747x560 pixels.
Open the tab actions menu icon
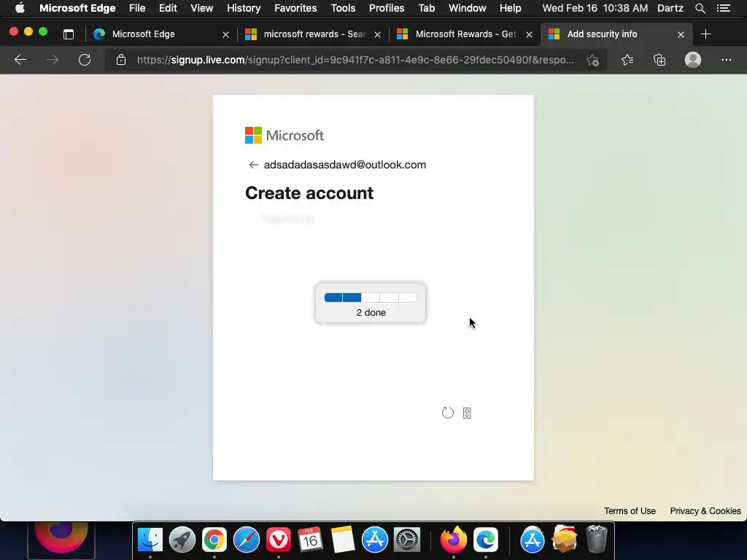click(69, 34)
